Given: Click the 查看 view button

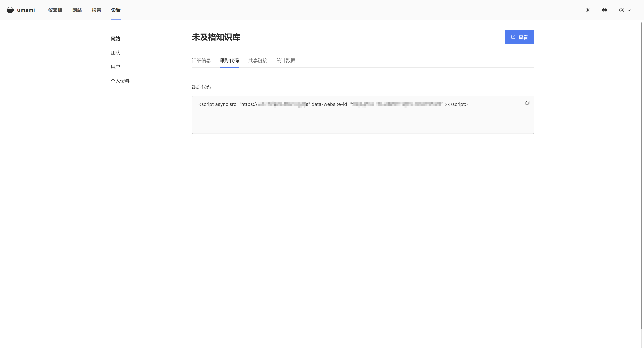Looking at the screenshot, I should click(x=519, y=37).
